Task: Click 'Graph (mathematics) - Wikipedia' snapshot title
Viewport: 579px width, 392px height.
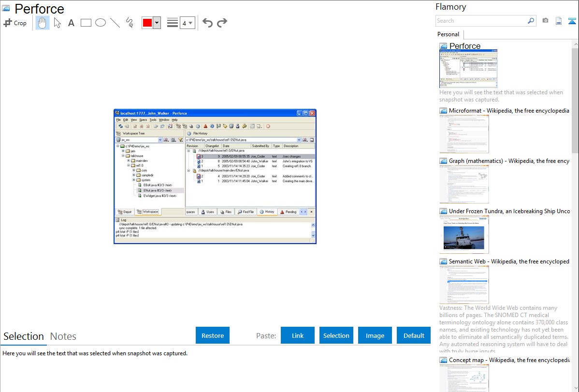Action: click(509, 161)
